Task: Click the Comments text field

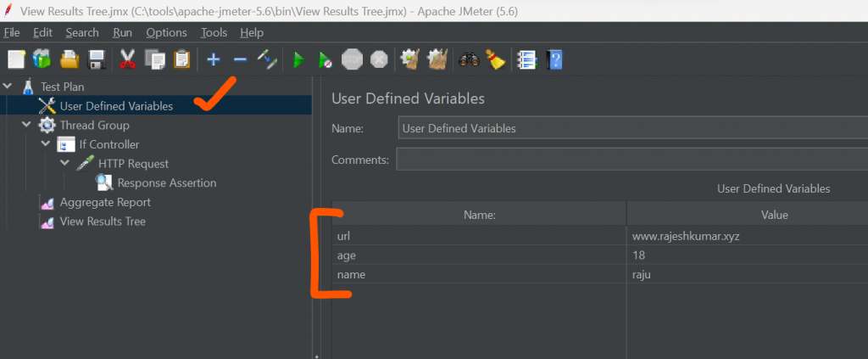Action: (632, 160)
